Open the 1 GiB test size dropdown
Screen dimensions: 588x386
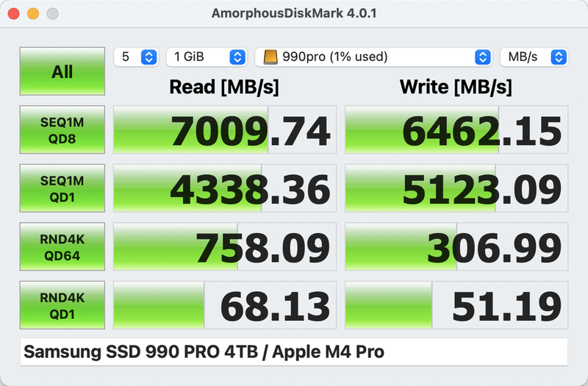[x=207, y=57]
